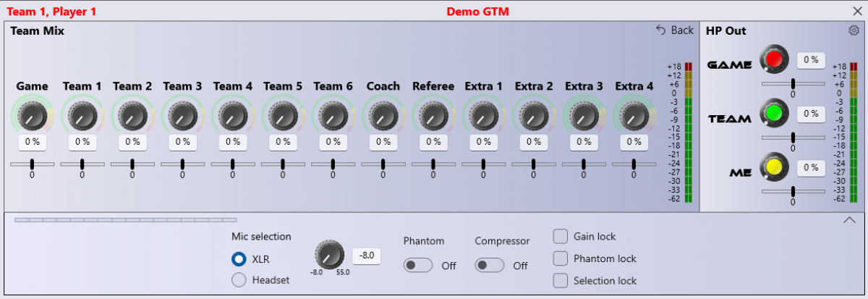Click the Extra 4 channel knob
This screenshot has height=299, width=868.
634,115
